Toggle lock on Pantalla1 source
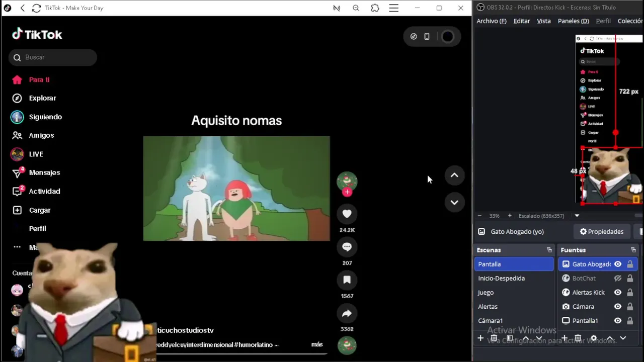Viewport: 644px width, 362px height. (630, 320)
